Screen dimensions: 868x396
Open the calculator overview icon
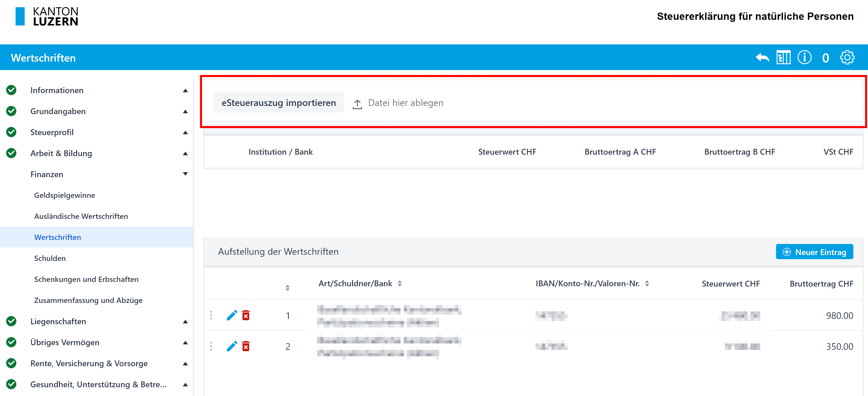(783, 58)
